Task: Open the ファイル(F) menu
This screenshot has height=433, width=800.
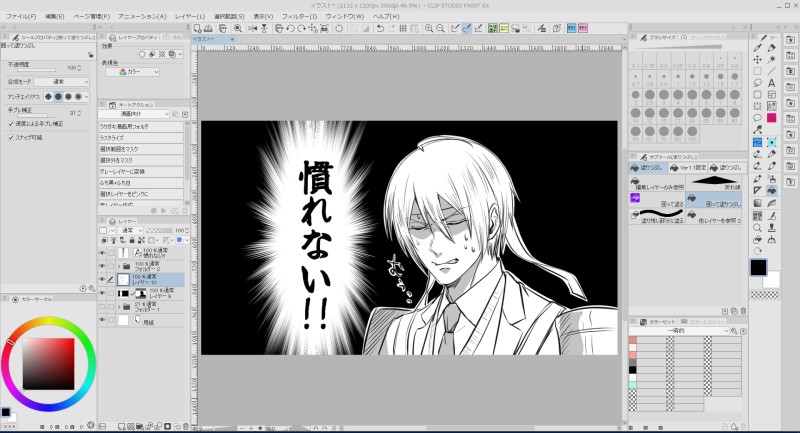Action: tap(21, 16)
